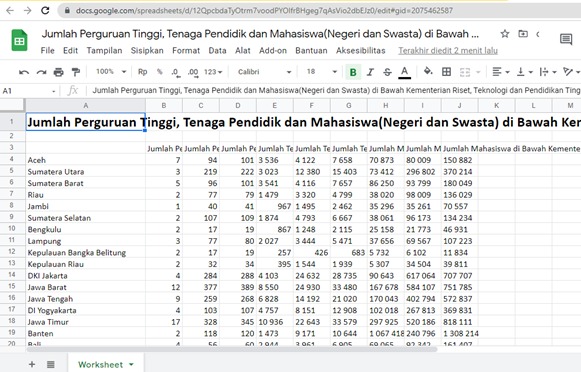This screenshot has width=581, height=372.
Task: Format as currency with Rp button
Action: 143,72
